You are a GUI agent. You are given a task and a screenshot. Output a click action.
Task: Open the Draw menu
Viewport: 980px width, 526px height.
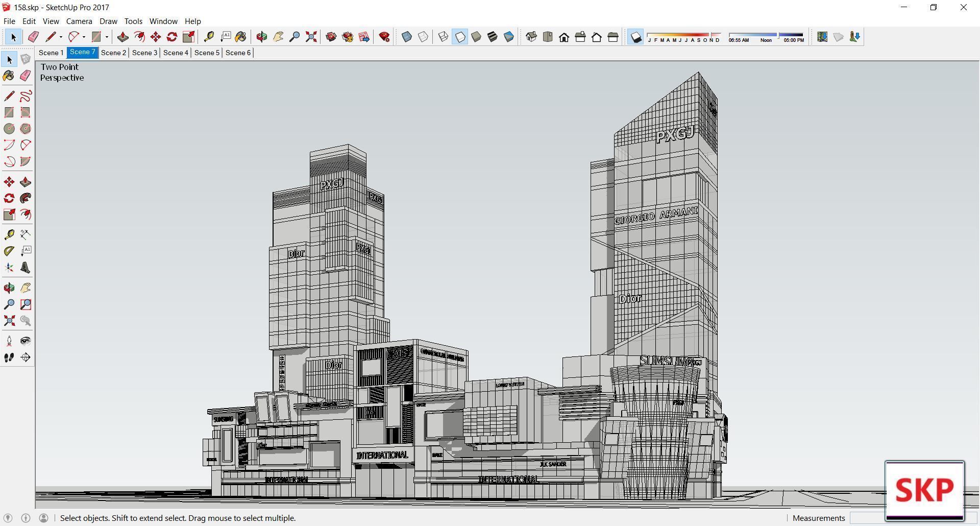point(108,21)
